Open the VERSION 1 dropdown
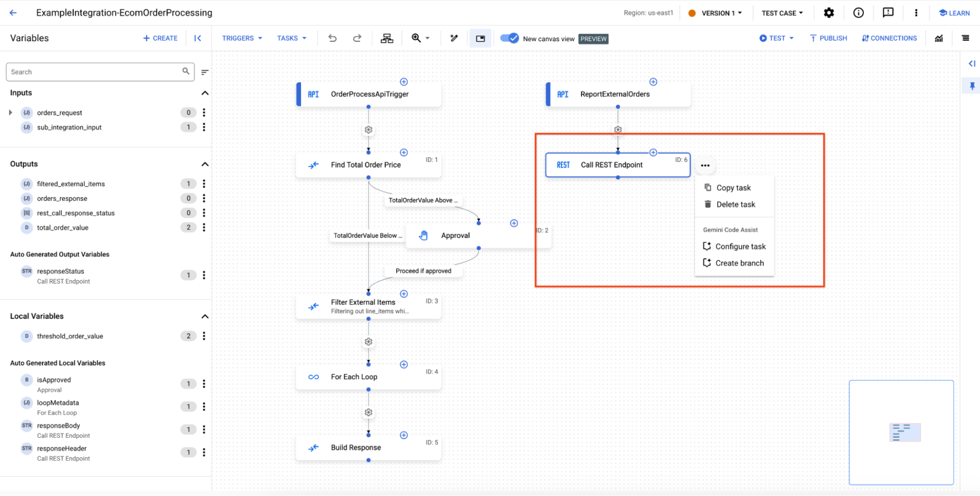Viewport: 980px width, 496px height. (x=721, y=13)
